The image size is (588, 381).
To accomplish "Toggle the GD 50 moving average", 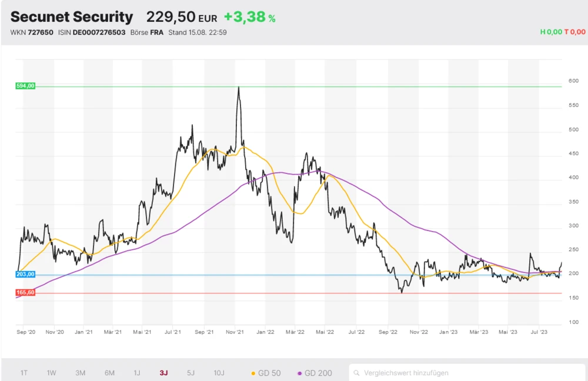I will click(x=266, y=373).
